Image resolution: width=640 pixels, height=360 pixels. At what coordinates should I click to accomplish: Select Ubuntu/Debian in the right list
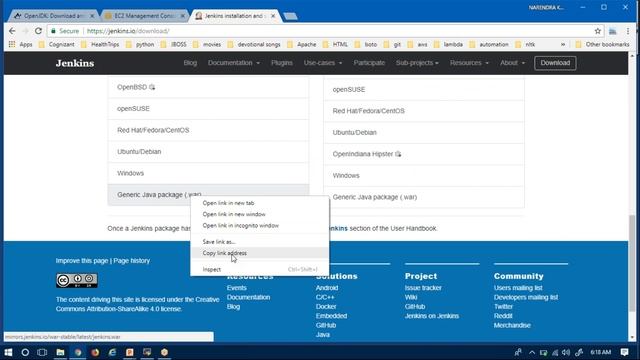point(424,132)
